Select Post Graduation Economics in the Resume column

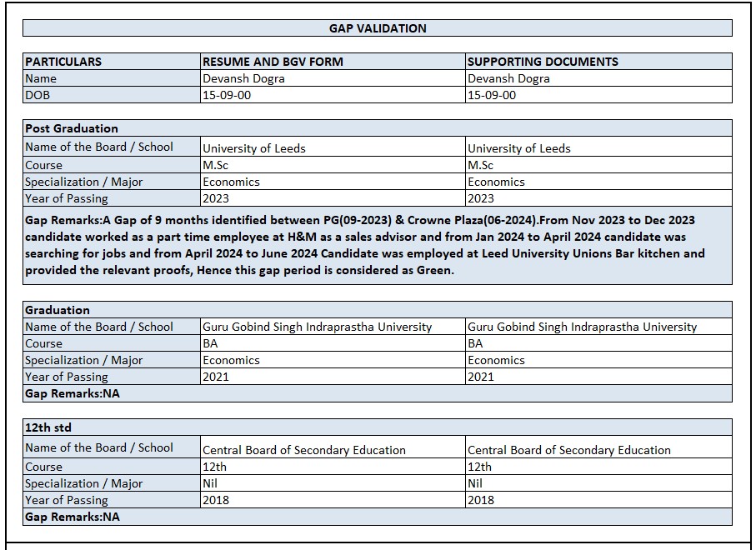tap(231, 182)
